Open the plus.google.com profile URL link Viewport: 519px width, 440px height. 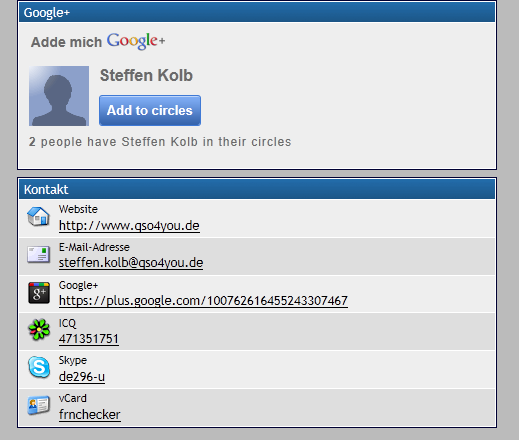tap(203, 301)
